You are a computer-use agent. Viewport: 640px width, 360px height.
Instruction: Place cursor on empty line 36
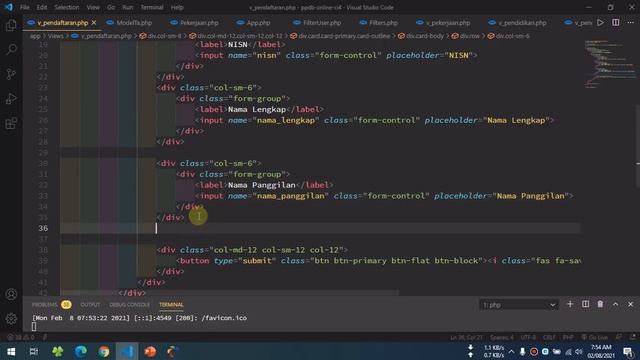tap(320, 228)
